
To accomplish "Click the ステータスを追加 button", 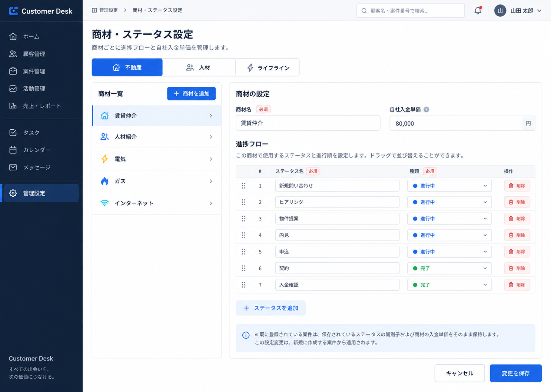I will click(271, 308).
